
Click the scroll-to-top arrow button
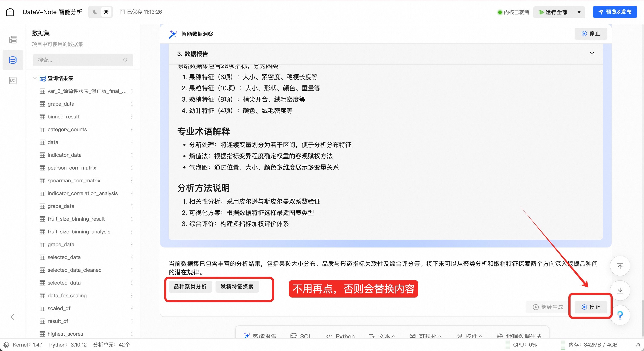[x=620, y=266]
